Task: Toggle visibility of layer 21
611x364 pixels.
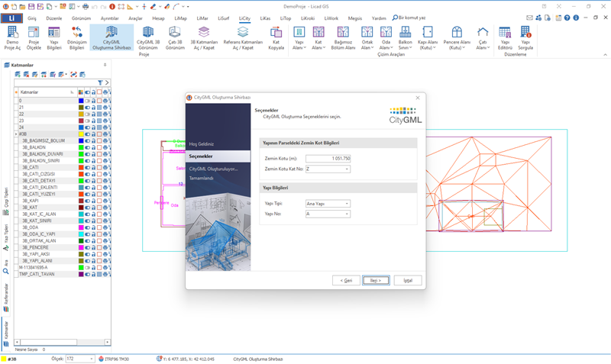Action: [87, 108]
